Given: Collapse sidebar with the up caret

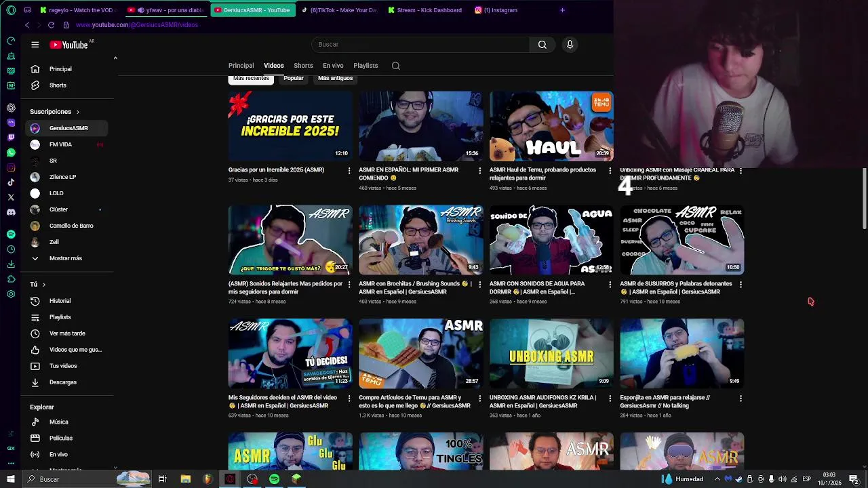Looking at the screenshot, I should pos(115,58).
